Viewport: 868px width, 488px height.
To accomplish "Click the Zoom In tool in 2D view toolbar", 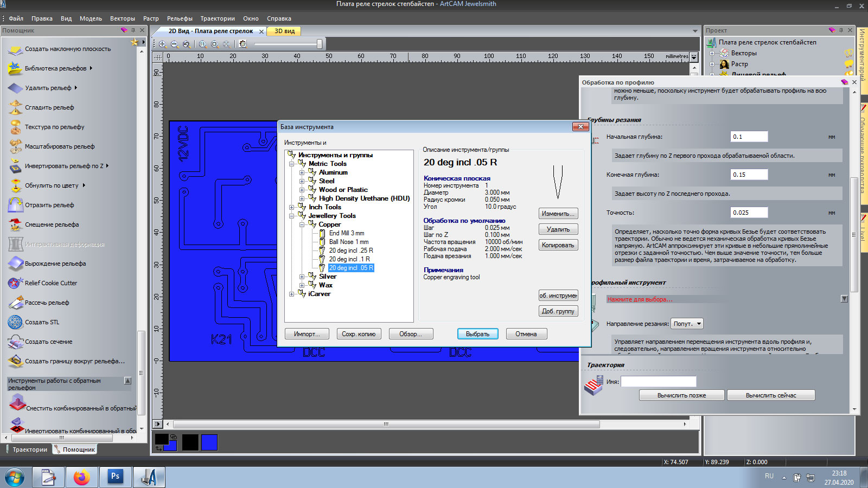I will pos(162,44).
